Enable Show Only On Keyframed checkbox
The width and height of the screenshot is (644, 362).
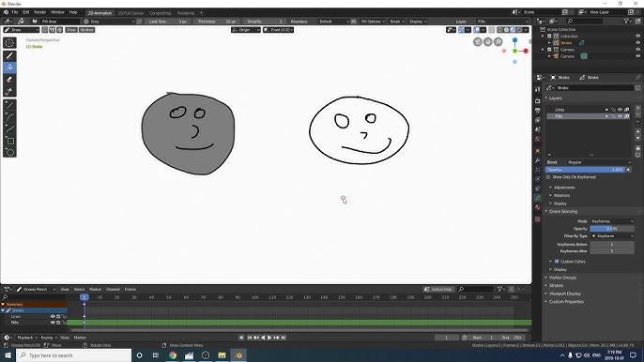pyautogui.click(x=548, y=177)
